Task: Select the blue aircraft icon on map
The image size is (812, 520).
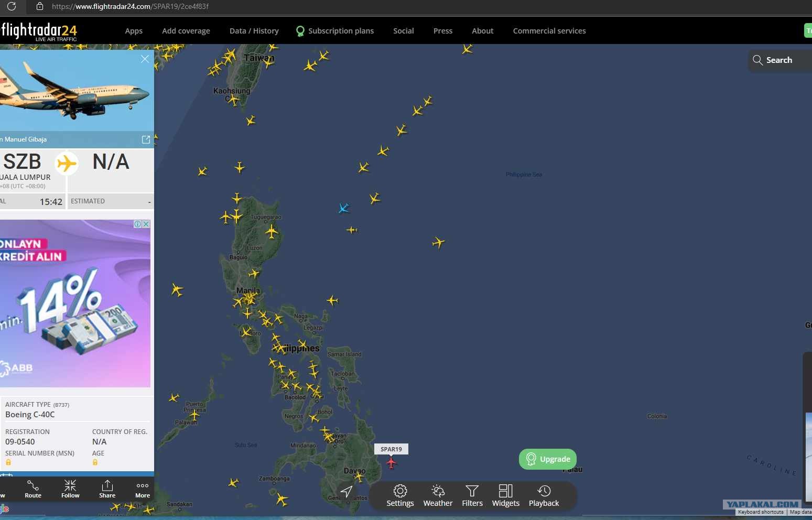Action: click(343, 209)
